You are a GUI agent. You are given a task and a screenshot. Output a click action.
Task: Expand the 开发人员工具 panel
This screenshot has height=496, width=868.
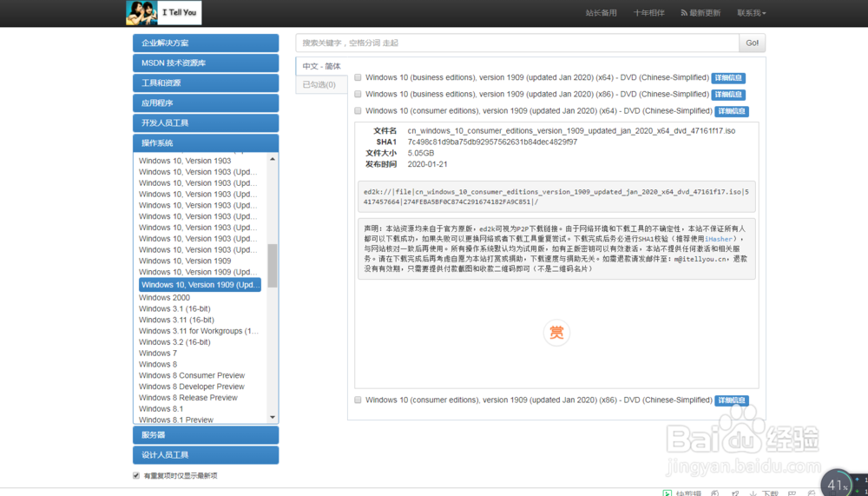[206, 123]
